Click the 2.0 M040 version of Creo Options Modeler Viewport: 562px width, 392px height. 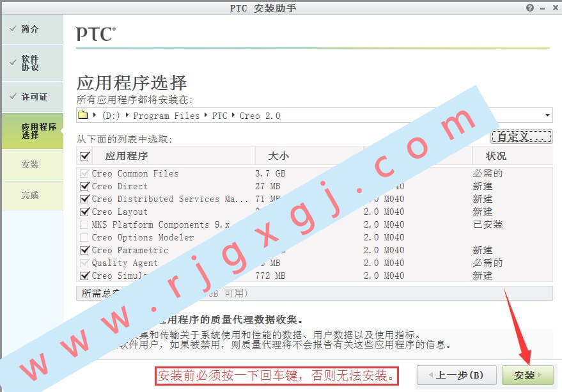(384, 237)
